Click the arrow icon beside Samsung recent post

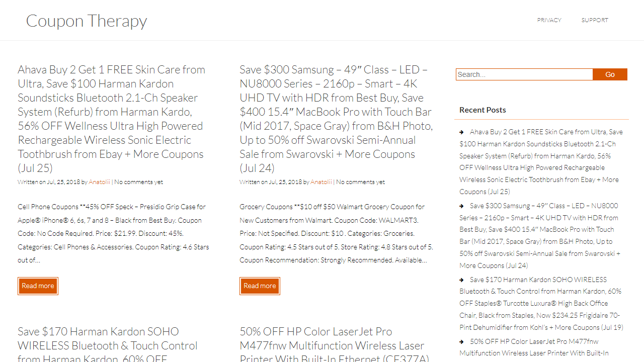coord(461,205)
